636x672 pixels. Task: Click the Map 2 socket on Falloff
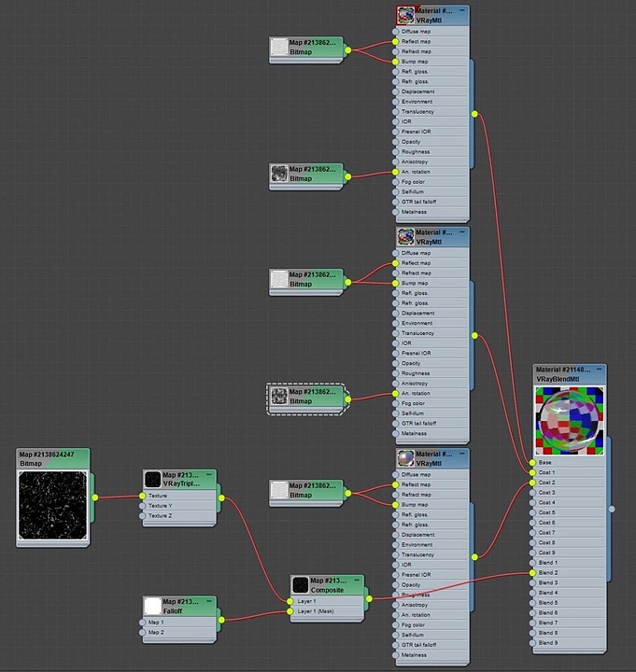coord(142,632)
